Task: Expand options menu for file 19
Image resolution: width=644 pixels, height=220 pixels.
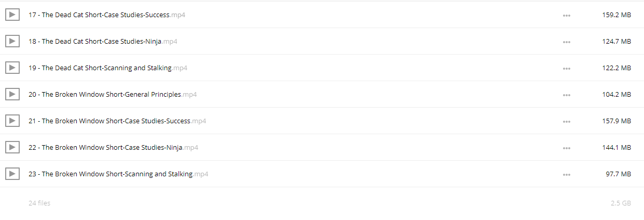Action: click(567, 69)
